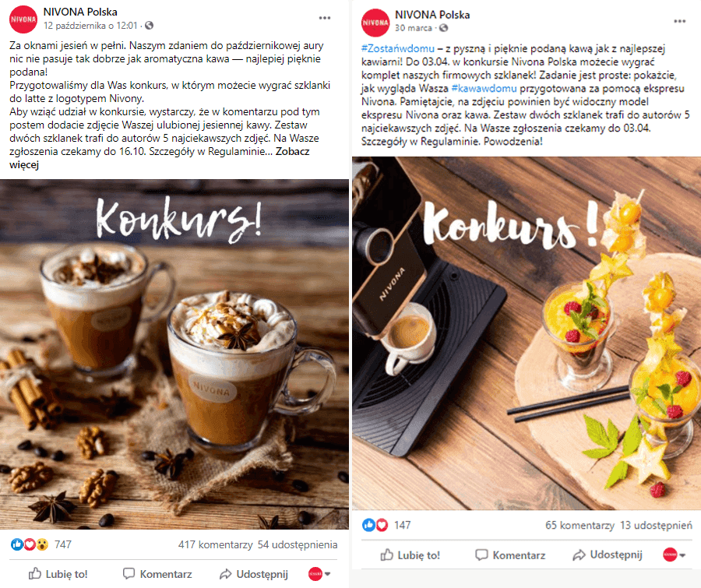Open the three-dots menu on the October post
The image size is (701, 588).
click(x=325, y=18)
